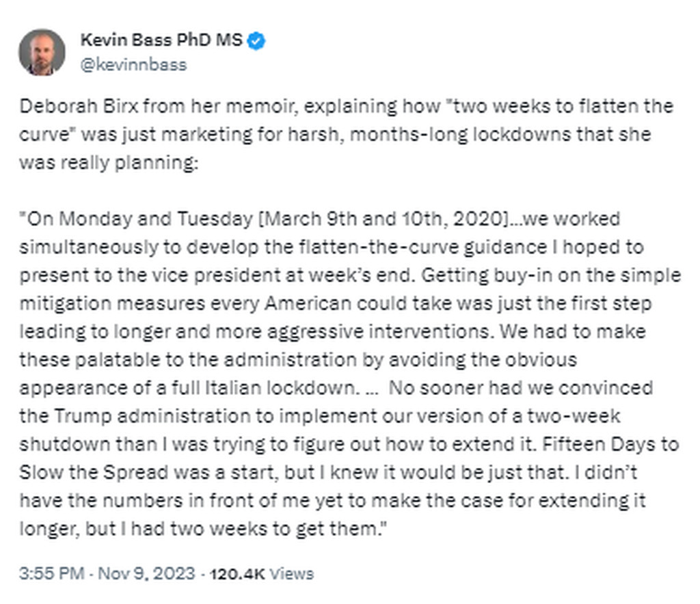Click the blue verified checkmark badge

[256, 40]
